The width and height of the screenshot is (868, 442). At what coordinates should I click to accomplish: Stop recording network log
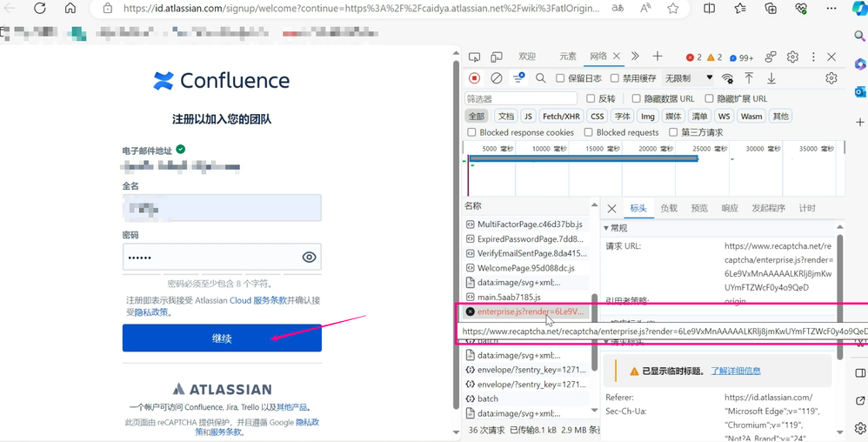tap(474, 78)
